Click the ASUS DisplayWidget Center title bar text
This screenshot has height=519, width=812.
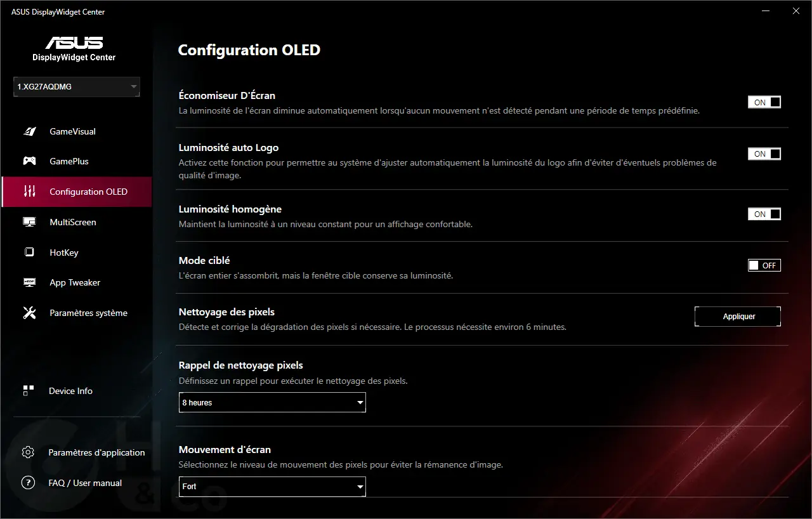point(58,12)
